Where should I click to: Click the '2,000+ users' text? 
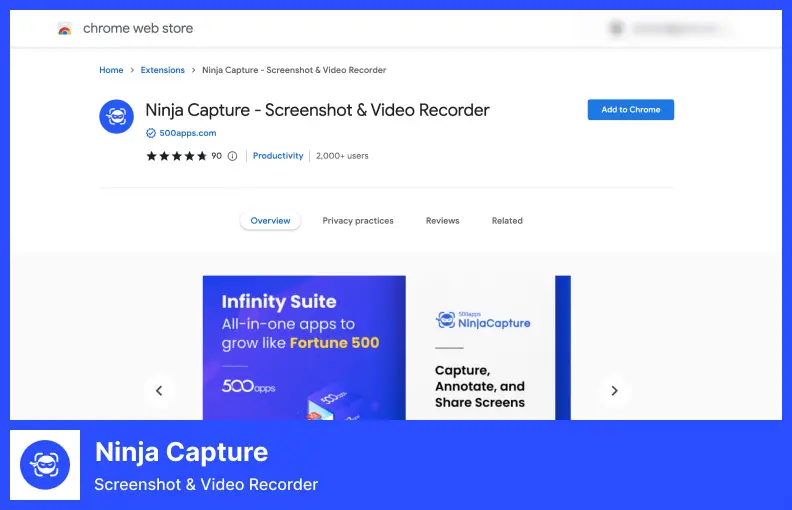[x=342, y=156]
